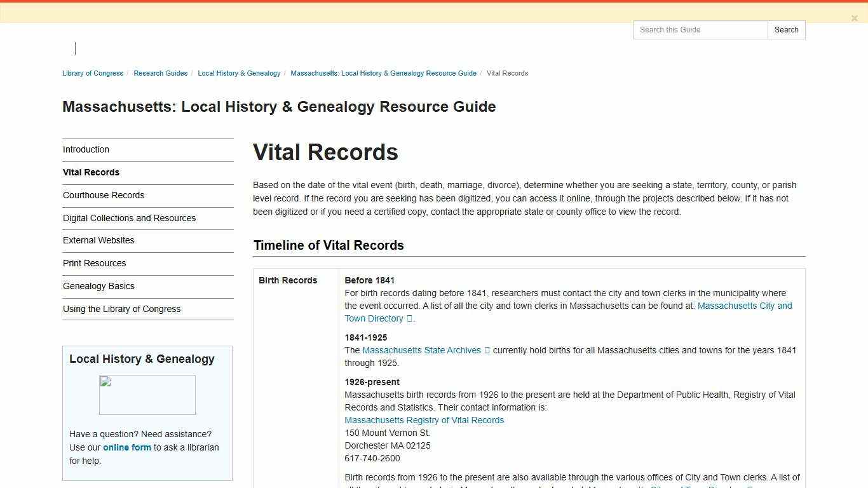Open the Massachusetts City and Town Directory link
This screenshot has height=488, width=868.
pos(745,306)
